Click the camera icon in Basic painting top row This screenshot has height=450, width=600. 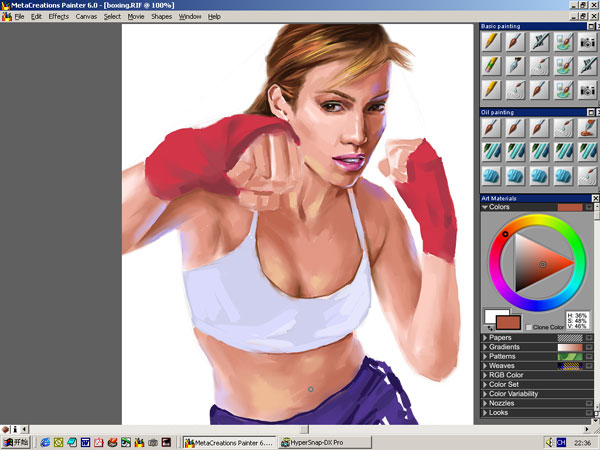coord(586,42)
